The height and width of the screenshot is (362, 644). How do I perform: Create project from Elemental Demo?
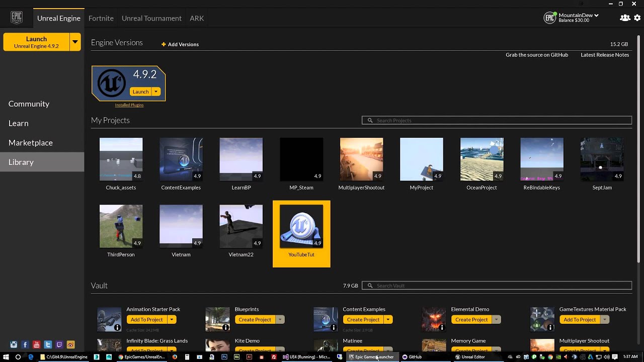(471, 320)
